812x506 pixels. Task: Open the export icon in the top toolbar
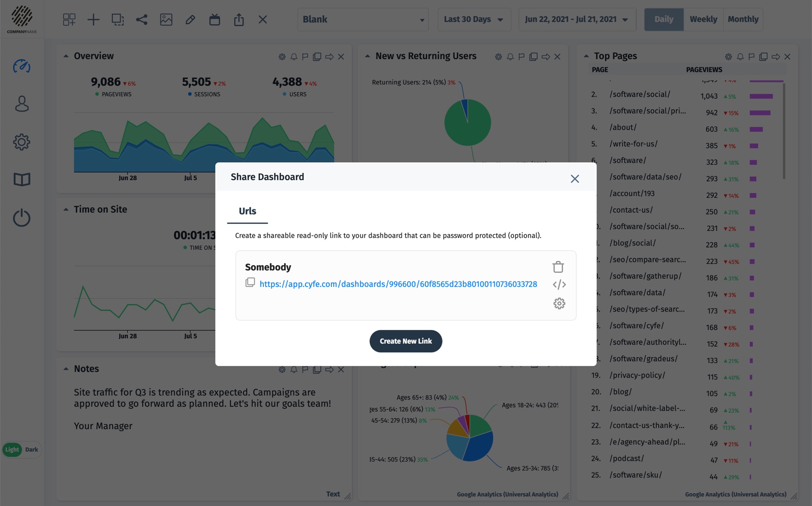click(239, 19)
